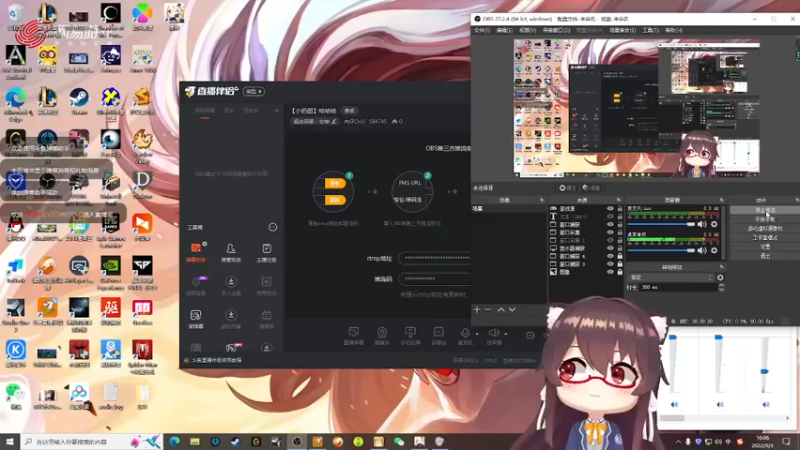
Task: Click the phone screen-cast icon in 直播伴侣 bar
Action: [x=410, y=332]
